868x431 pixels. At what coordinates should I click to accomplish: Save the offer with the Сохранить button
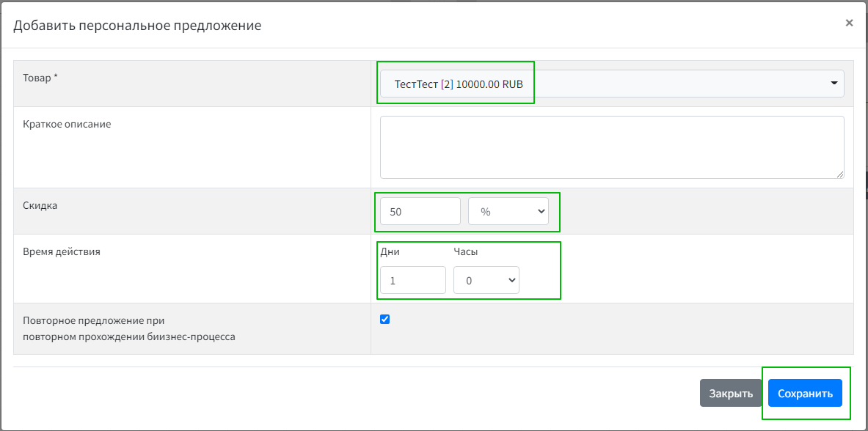pos(805,393)
